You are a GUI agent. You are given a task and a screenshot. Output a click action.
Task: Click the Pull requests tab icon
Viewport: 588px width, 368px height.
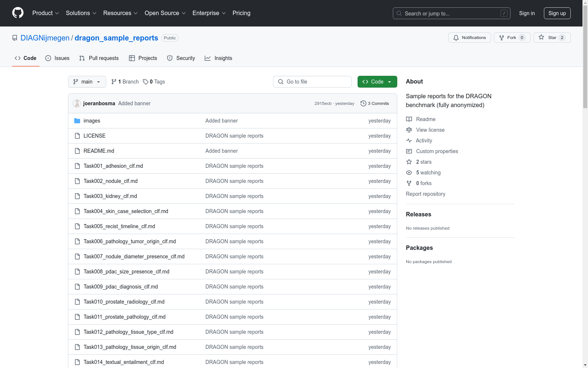click(x=82, y=58)
